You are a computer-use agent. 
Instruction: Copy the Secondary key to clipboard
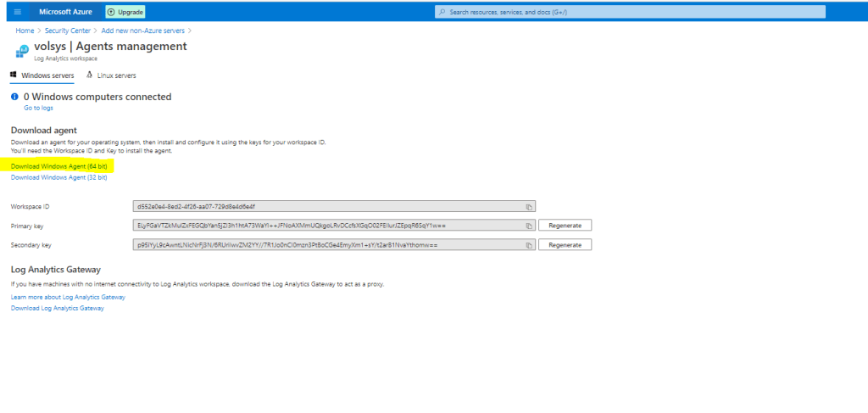pos(529,245)
